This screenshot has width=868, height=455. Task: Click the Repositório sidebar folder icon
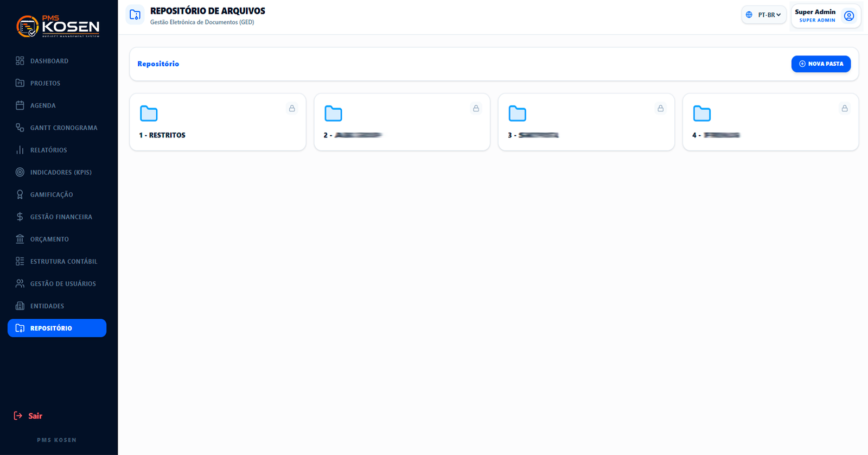tap(20, 328)
